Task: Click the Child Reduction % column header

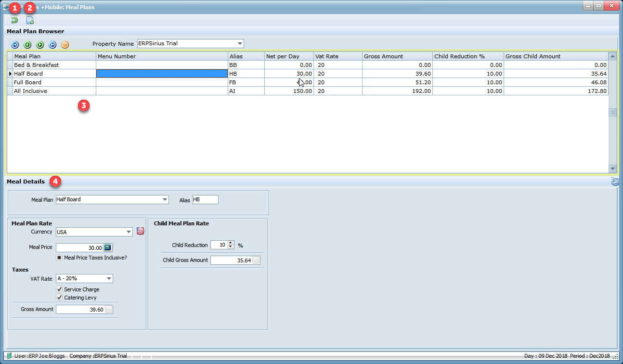Action: pyautogui.click(x=468, y=56)
